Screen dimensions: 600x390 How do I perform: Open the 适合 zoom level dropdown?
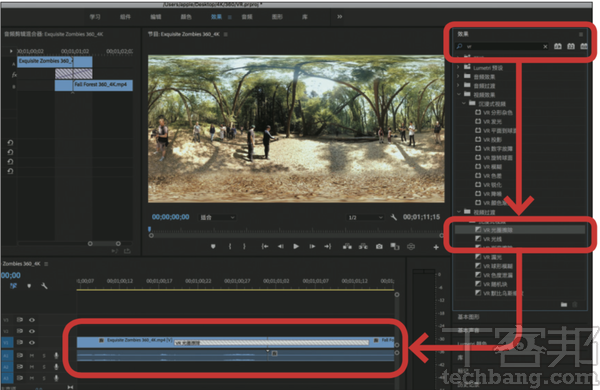pyautogui.click(x=217, y=217)
